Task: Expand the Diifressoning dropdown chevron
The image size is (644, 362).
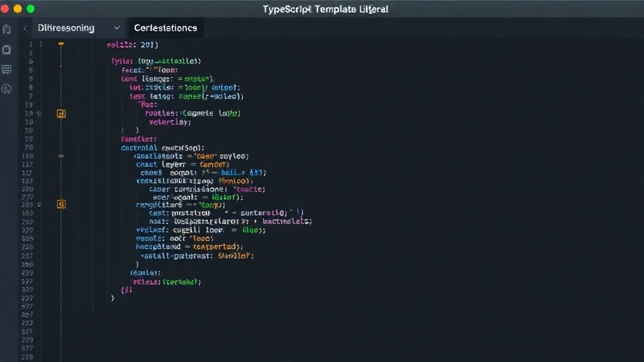Action: (x=117, y=28)
